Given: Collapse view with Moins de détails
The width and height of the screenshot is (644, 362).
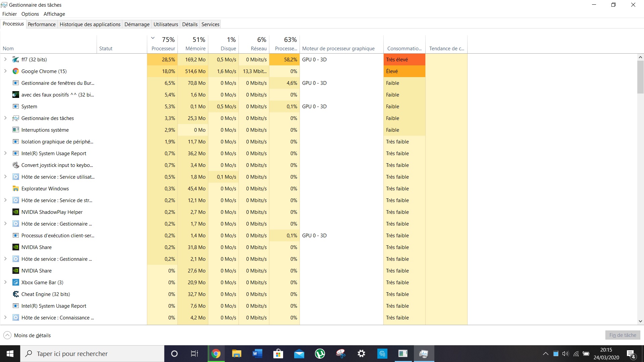Looking at the screenshot, I should (x=27, y=335).
